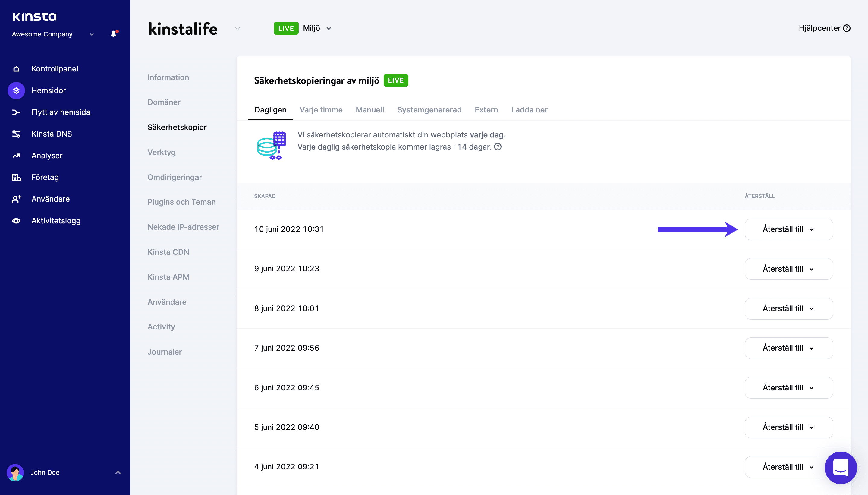This screenshot has width=868, height=495.
Task: Click the Analyser chart icon
Action: 16,156
